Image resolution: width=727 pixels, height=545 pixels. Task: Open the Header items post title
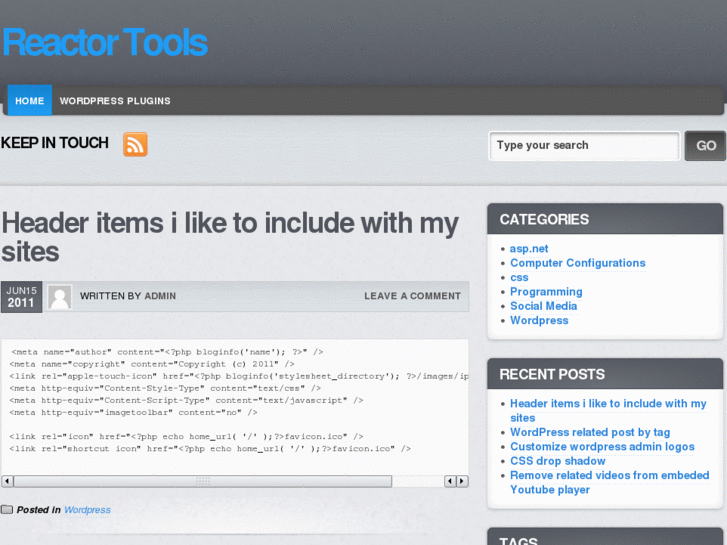230,236
